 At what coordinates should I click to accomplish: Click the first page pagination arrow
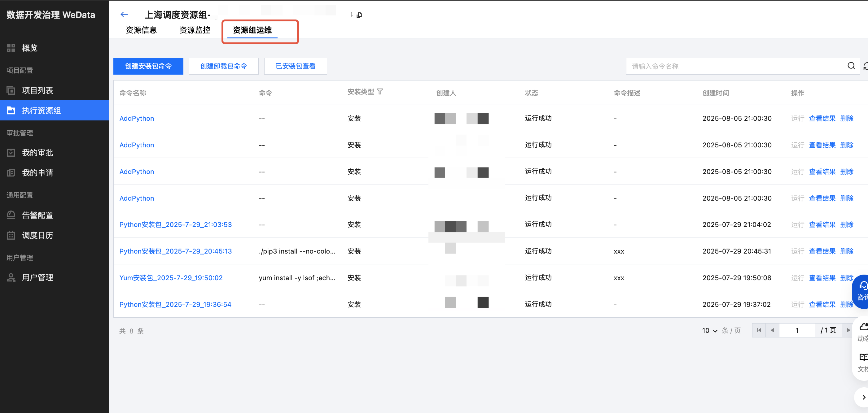coord(759,330)
